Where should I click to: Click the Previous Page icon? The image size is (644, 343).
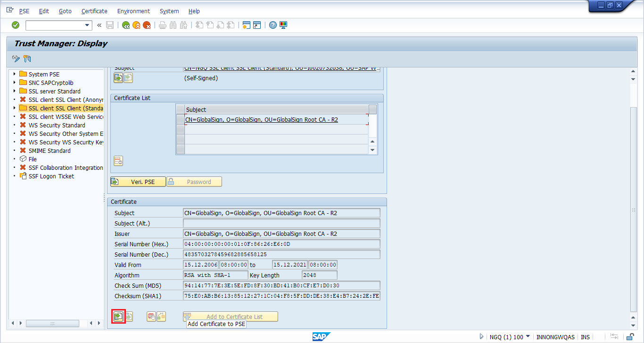click(210, 25)
